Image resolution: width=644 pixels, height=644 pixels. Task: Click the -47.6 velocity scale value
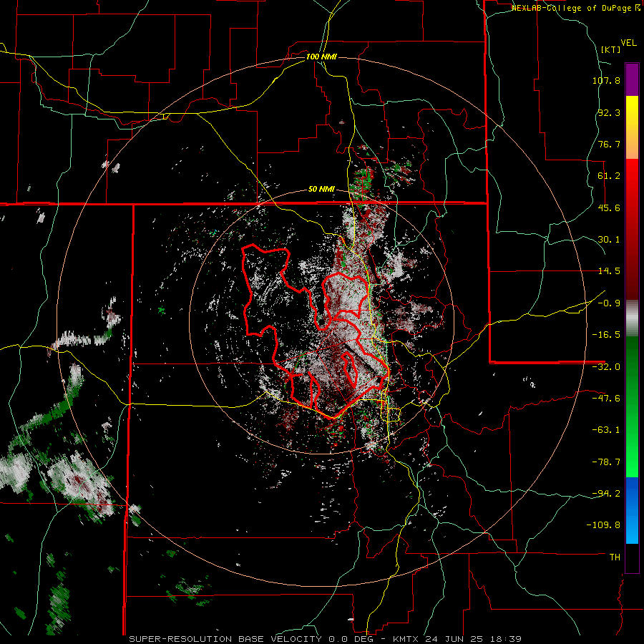606,399
